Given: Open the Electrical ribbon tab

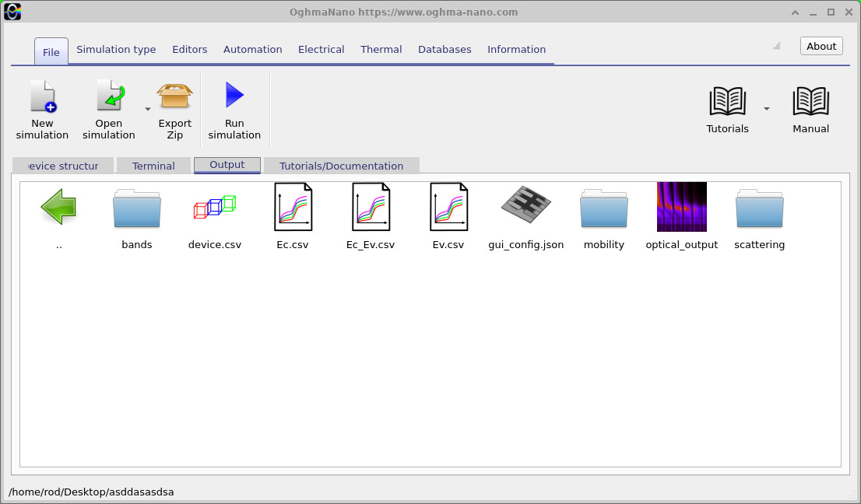Looking at the screenshot, I should (x=322, y=49).
